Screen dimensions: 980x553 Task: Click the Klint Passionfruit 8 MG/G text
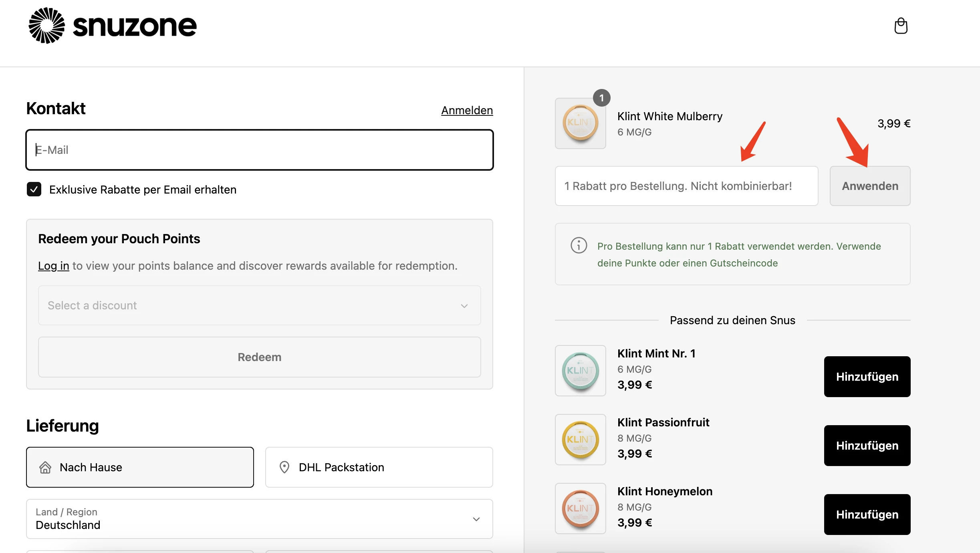coord(634,438)
